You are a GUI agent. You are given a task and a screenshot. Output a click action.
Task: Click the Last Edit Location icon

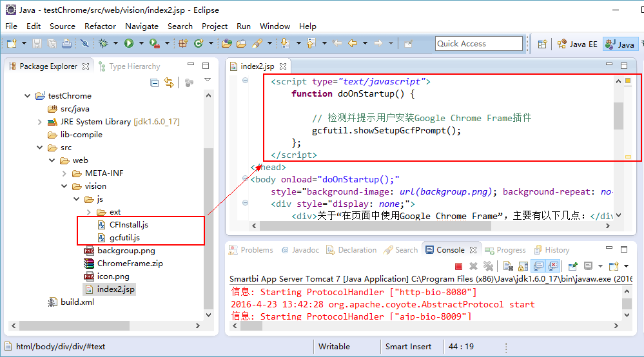[337, 43]
